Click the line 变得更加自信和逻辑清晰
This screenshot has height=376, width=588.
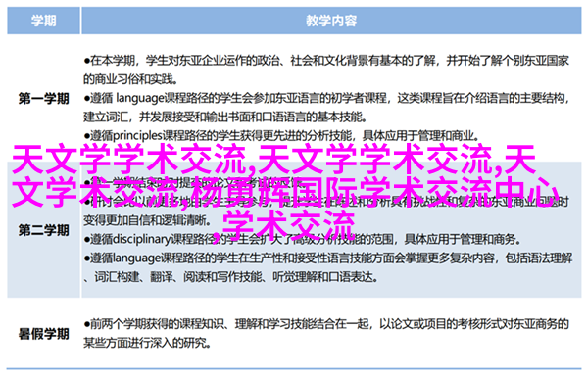pos(145,220)
